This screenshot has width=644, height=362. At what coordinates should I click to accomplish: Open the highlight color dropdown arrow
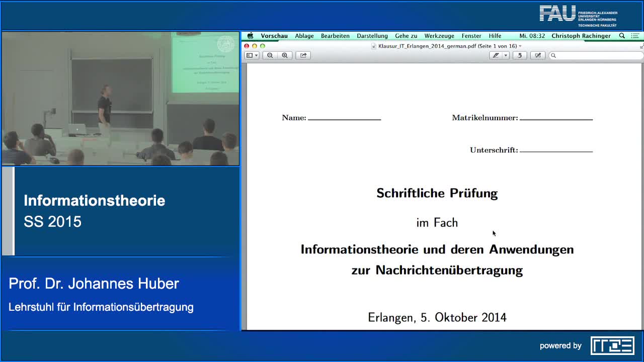[x=506, y=55]
